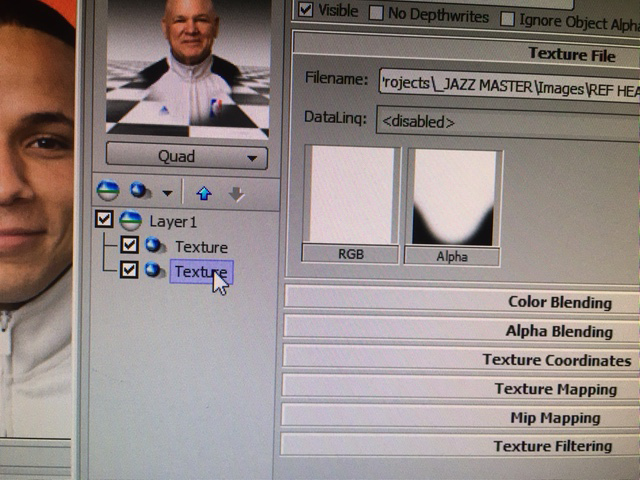The width and height of the screenshot is (640, 480).
Task: Click the Filename path input field
Action: [x=509, y=87]
